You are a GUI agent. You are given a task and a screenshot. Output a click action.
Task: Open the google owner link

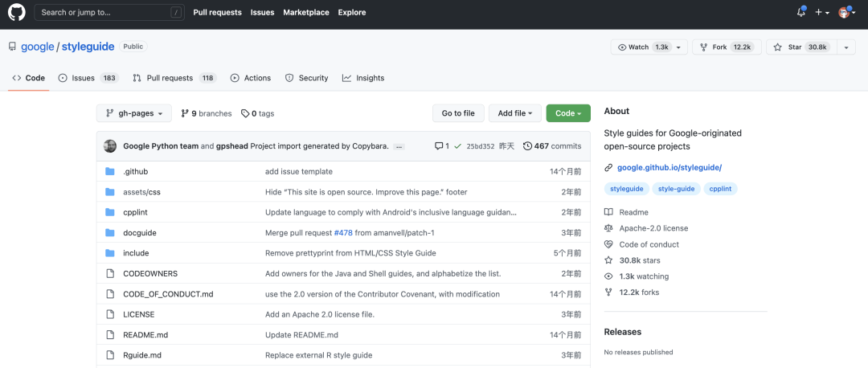tap(38, 47)
